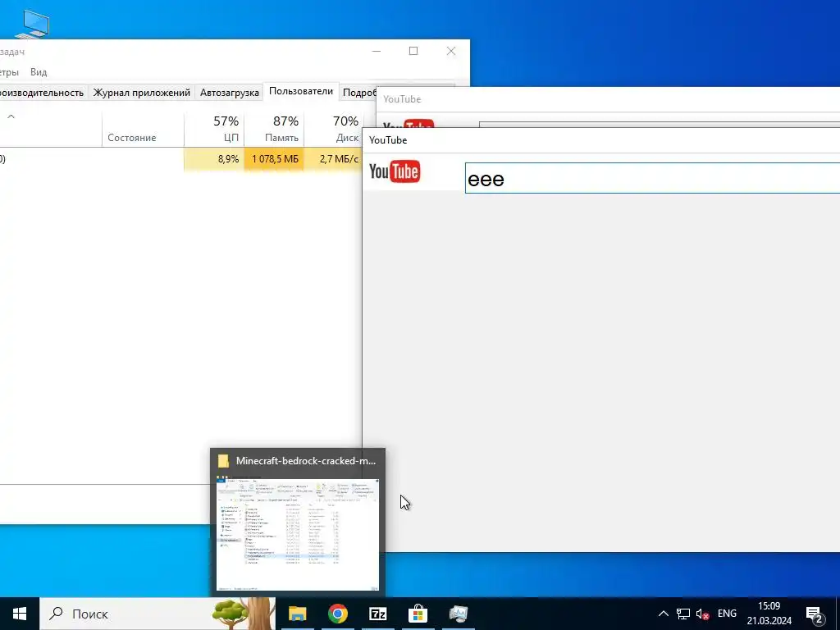Click the search field in the back YouTube window
The width and height of the screenshot is (840, 630).
pyautogui.click(x=660, y=125)
